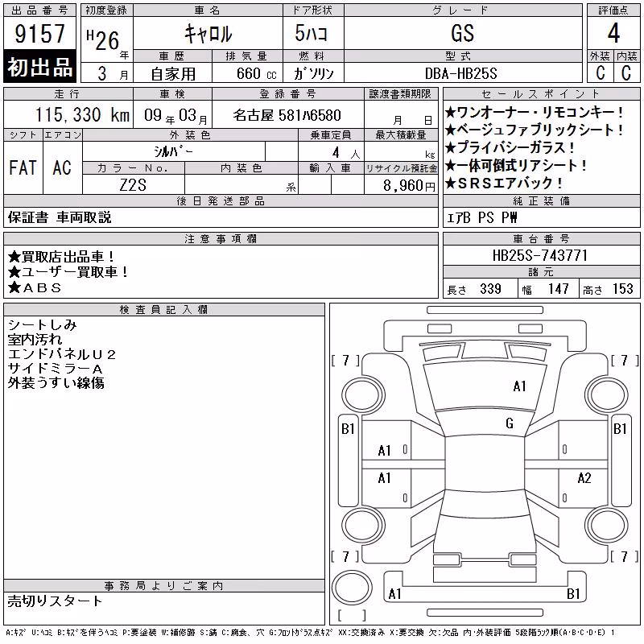The width and height of the screenshot is (644, 644).
Task: Click the A1 mark on hood
Action: 519,386
